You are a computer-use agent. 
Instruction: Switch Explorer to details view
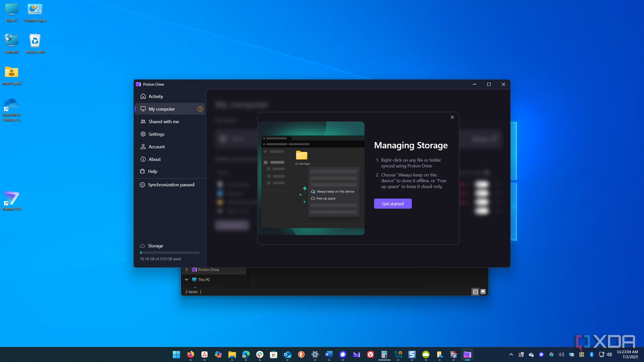(x=475, y=292)
